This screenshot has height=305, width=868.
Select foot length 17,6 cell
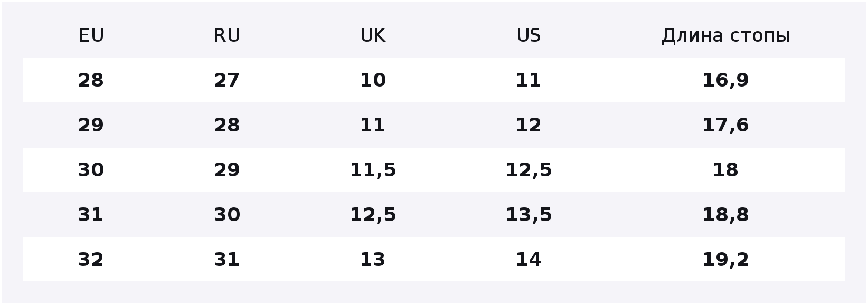point(725,125)
